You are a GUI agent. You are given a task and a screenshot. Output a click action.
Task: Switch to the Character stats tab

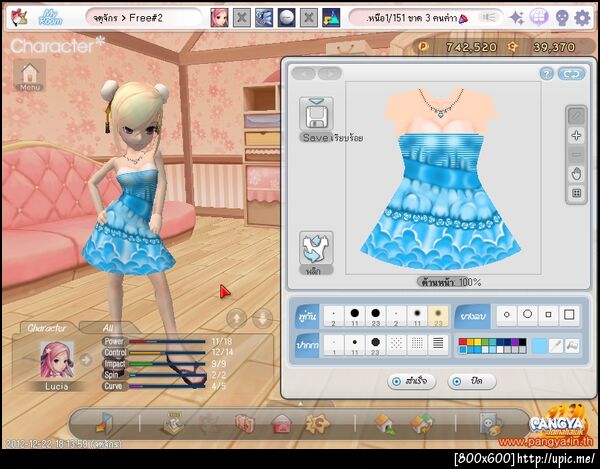point(46,328)
